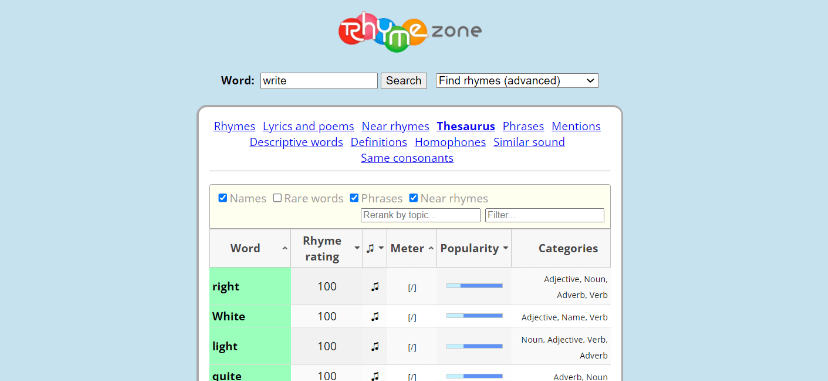The width and height of the screenshot is (828, 381).
Task: Click the Search button
Action: click(403, 80)
